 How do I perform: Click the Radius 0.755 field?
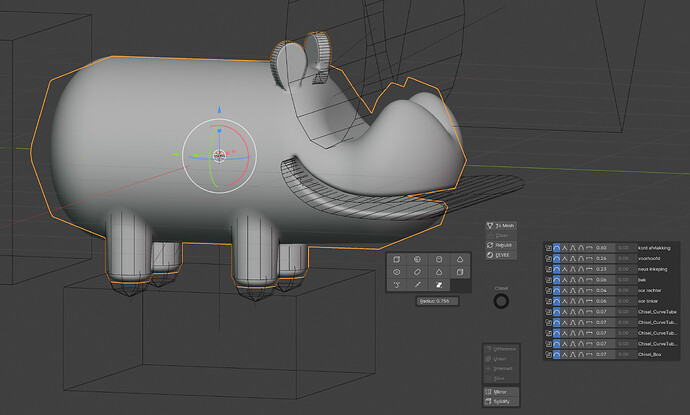click(x=438, y=301)
